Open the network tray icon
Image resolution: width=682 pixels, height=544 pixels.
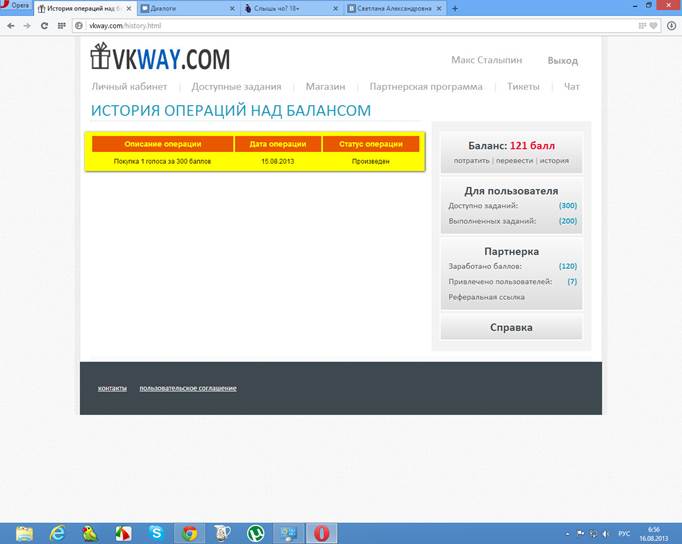(593, 534)
